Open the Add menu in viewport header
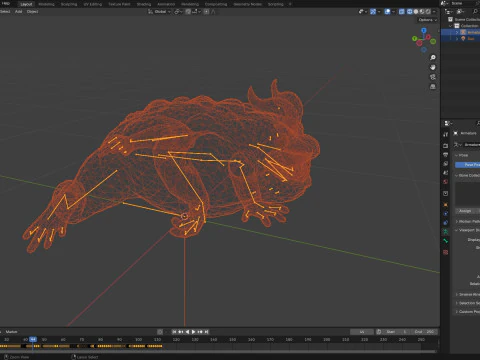The width and height of the screenshot is (480, 360). [18, 12]
